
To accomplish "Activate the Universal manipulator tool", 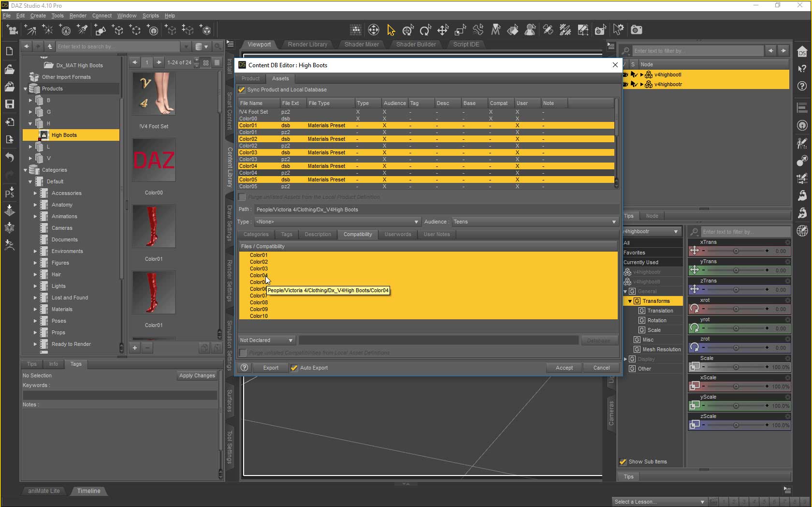I will pyautogui.click(x=408, y=30).
